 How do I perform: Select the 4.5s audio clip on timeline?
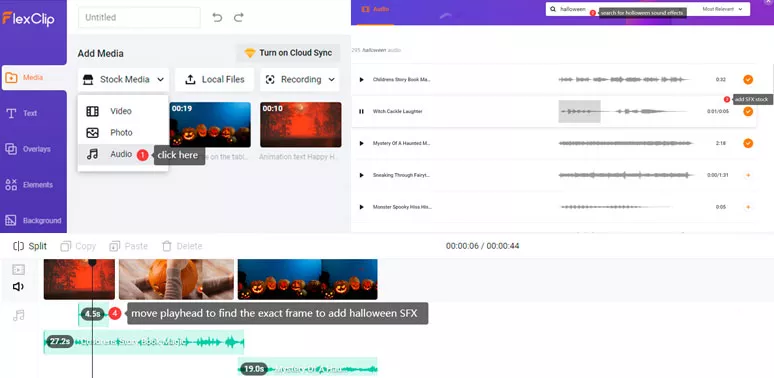tap(93, 314)
